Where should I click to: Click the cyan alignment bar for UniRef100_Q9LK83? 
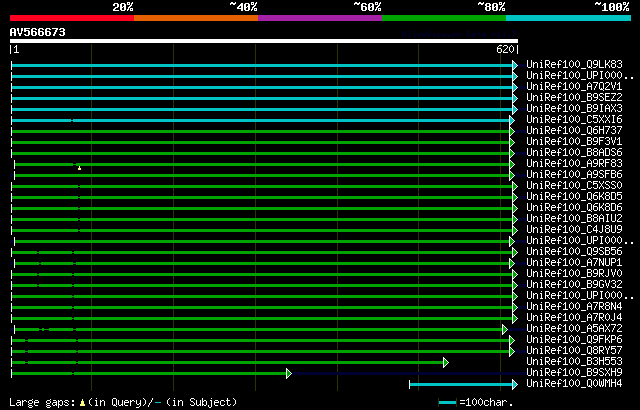[x=262, y=64]
